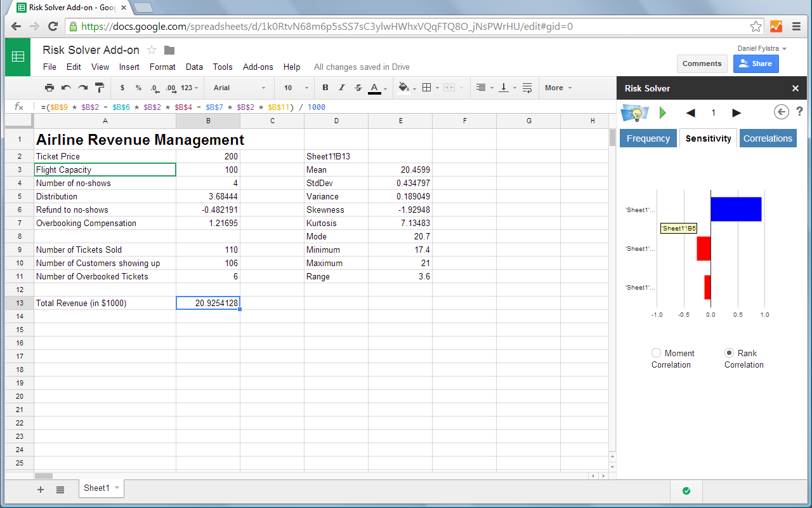Select the paint format roller icon
This screenshot has height=508, width=812.
(100, 88)
